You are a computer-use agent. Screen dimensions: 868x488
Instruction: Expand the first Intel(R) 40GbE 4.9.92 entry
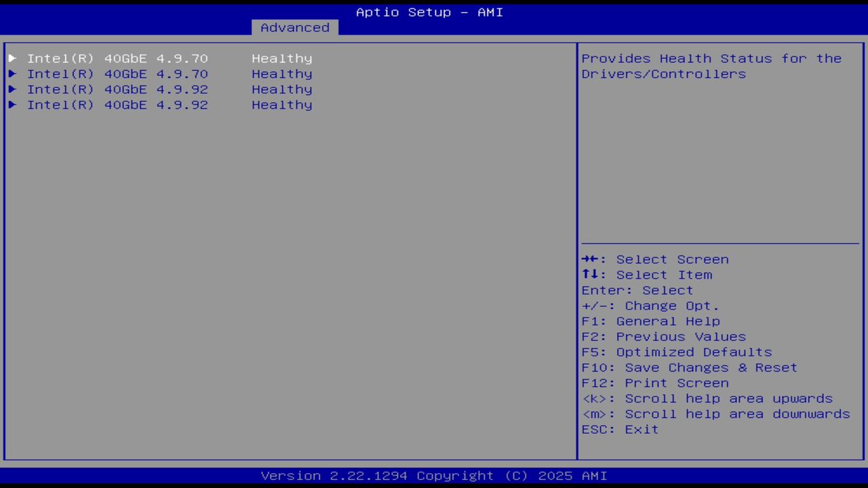click(117, 89)
